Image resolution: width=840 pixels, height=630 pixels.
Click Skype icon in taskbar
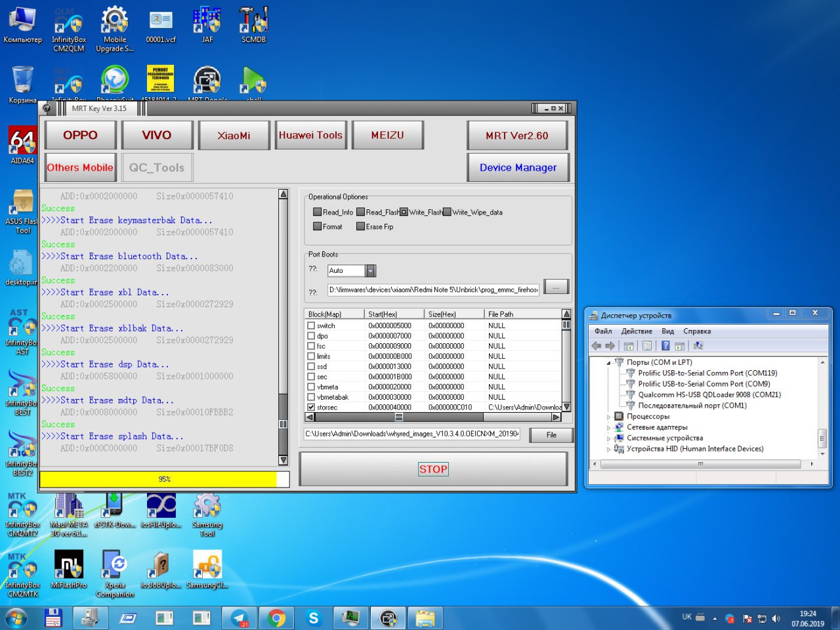tap(314, 618)
